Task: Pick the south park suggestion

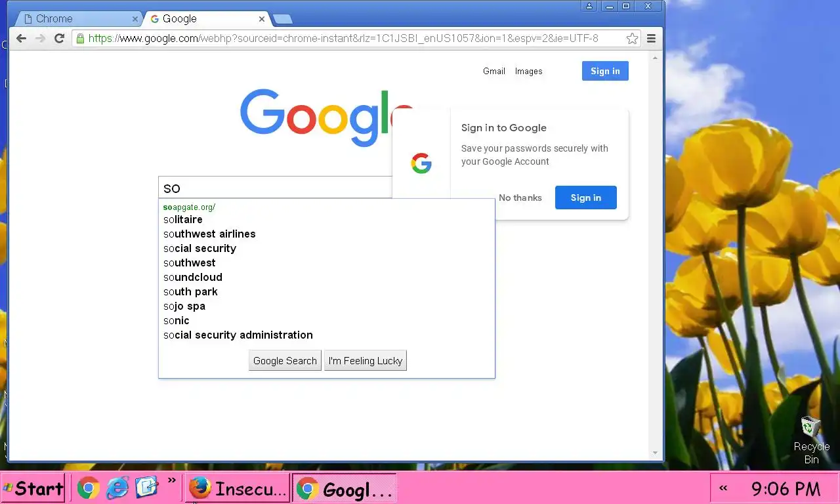Action: point(326,292)
